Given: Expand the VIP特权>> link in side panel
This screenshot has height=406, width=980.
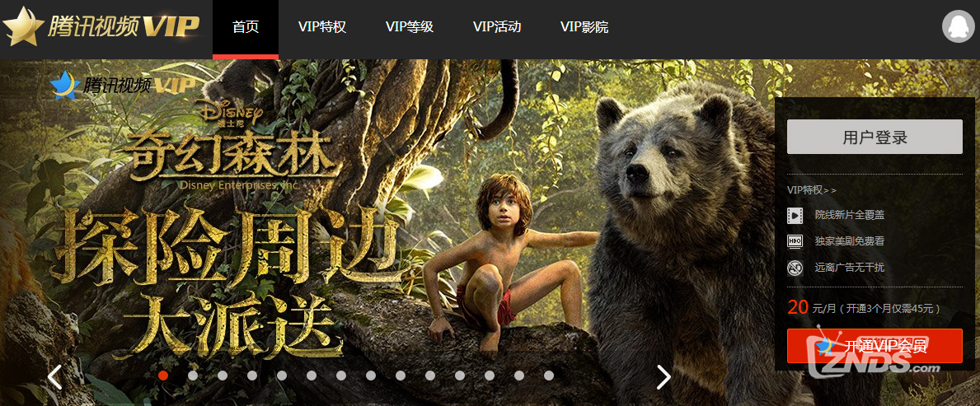Looking at the screenshot, I should tap(811, 190).
